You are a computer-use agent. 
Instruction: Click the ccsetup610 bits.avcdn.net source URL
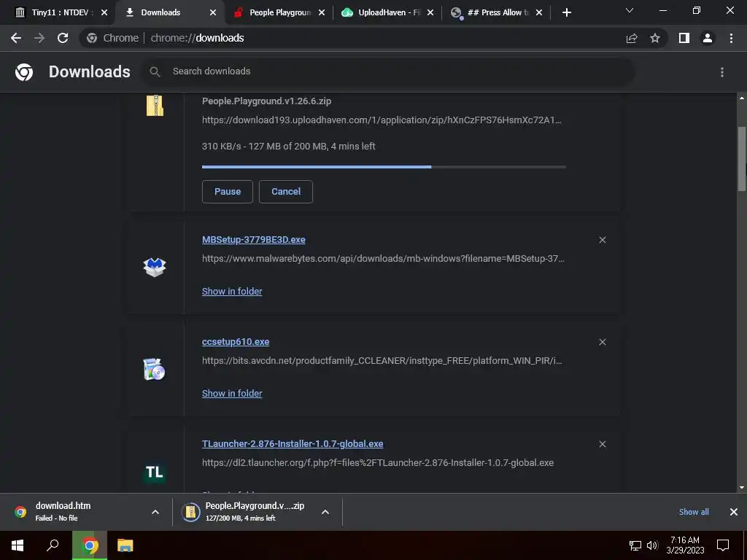click(x=382, y=360)
